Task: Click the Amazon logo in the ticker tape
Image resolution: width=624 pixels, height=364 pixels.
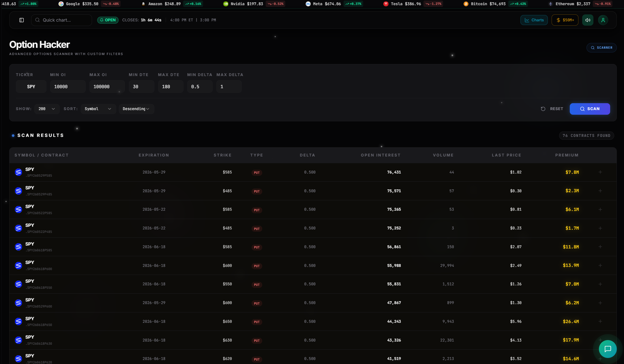Action: click(143, 4)
